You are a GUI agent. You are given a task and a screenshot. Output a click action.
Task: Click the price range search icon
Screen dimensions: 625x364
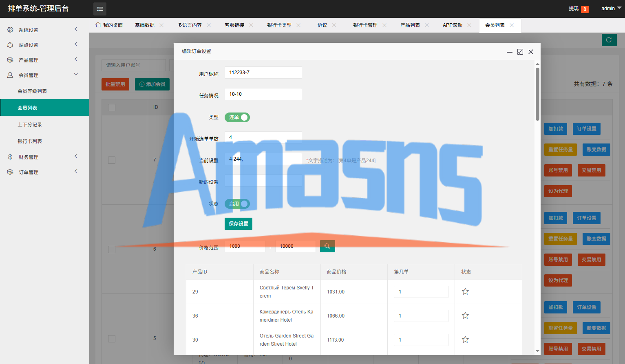tap(327, 246)
